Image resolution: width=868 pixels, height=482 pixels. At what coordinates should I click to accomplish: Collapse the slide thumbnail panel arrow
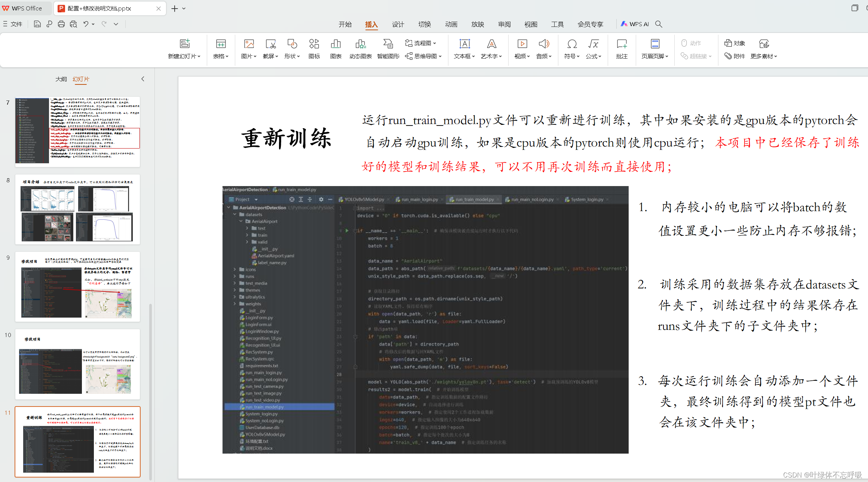(x=143, y=79)
